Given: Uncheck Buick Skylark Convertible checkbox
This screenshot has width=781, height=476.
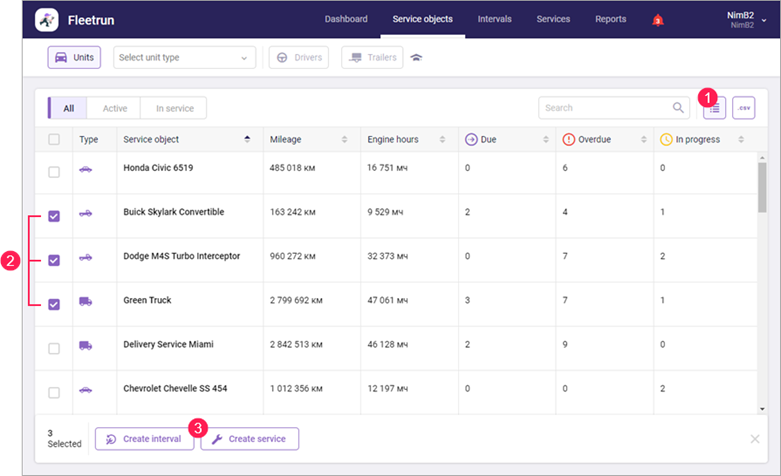Looking at the screenshot, I should (54, 216).
